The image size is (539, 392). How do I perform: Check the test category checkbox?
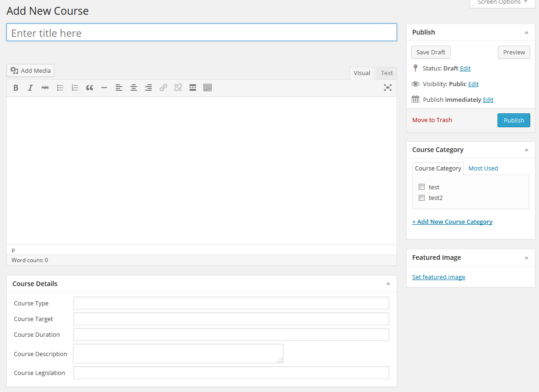click(x=421, y=187)
